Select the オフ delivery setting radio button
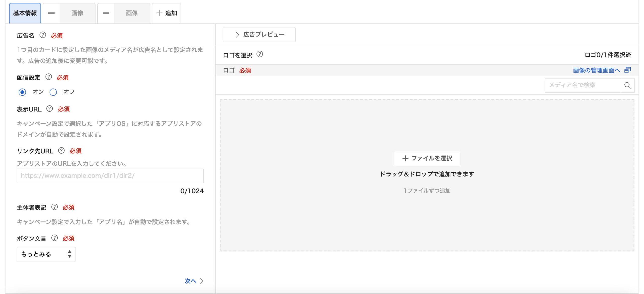Screen dimensions: 644x294 53,92
